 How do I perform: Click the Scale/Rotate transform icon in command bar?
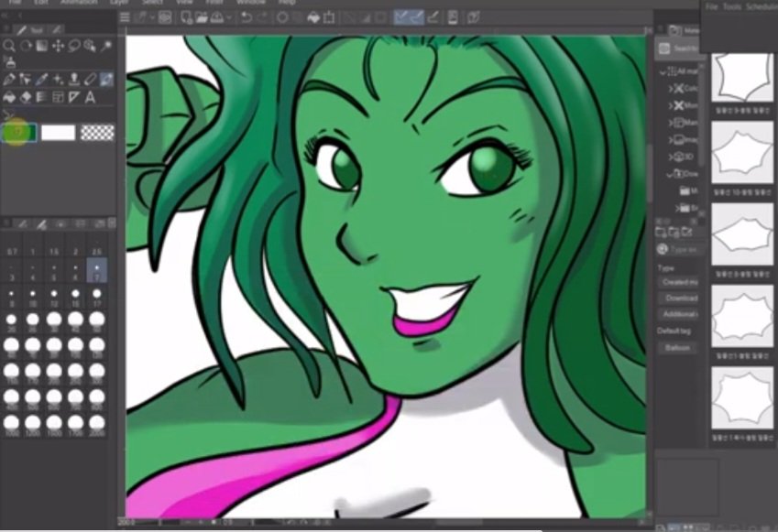coord(329,17)
